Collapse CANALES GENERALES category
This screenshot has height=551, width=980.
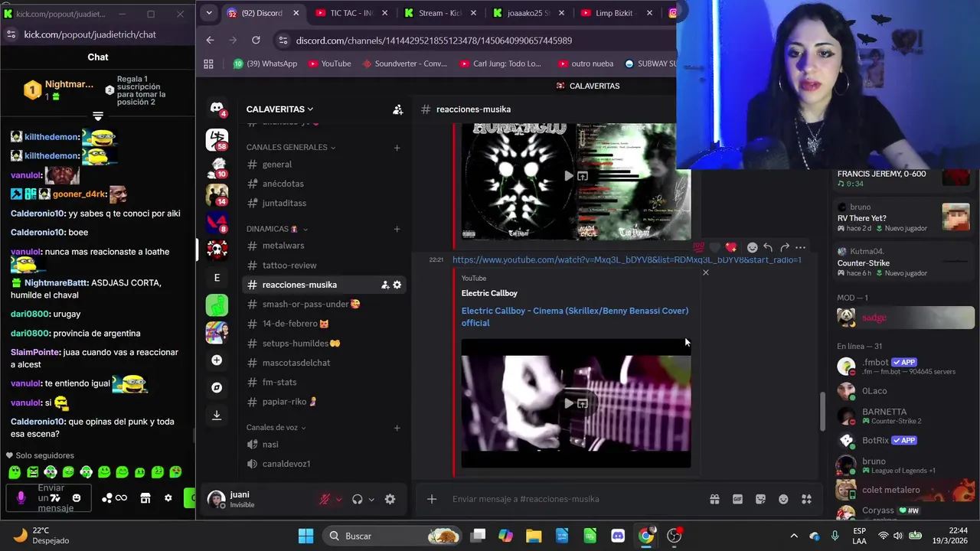(291, 147)
